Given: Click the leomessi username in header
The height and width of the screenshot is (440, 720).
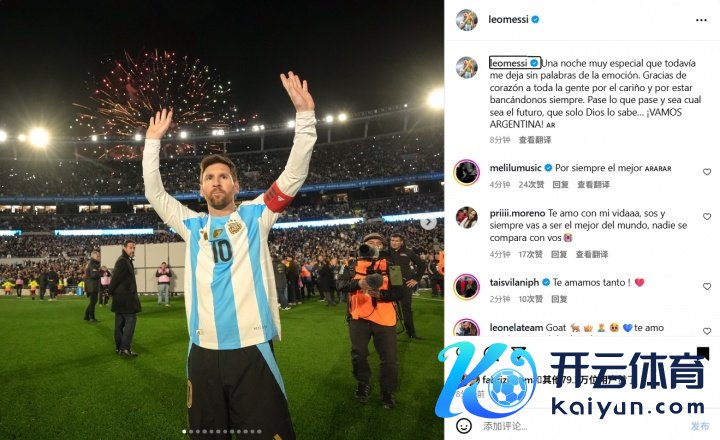Looking at the screenshot, I should pyautogui.click(x=508, y=19).
